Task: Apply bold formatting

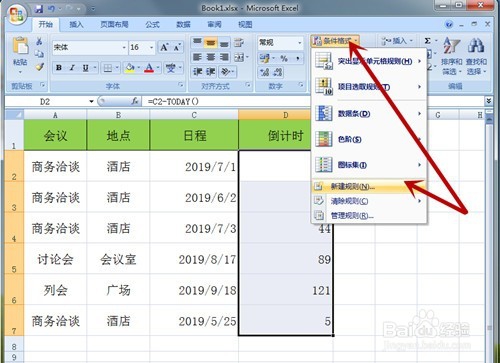Action: point(59,68)
